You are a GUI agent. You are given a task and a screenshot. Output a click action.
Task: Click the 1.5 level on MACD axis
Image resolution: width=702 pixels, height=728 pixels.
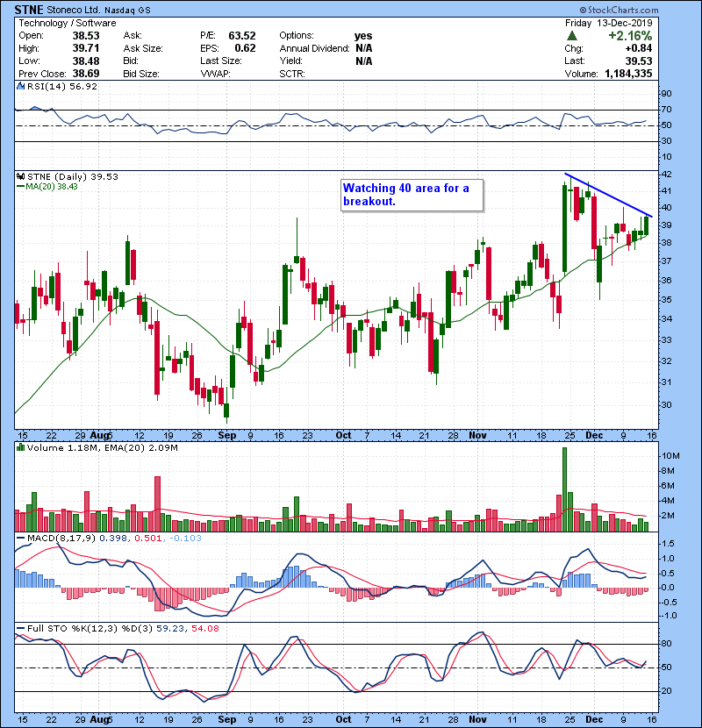coord(668,544)
